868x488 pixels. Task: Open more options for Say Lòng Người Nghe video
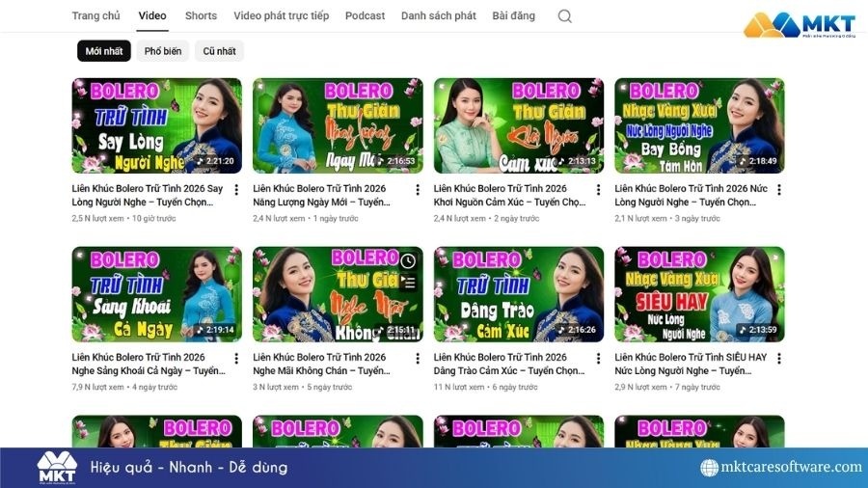click(x=236, y=190)
